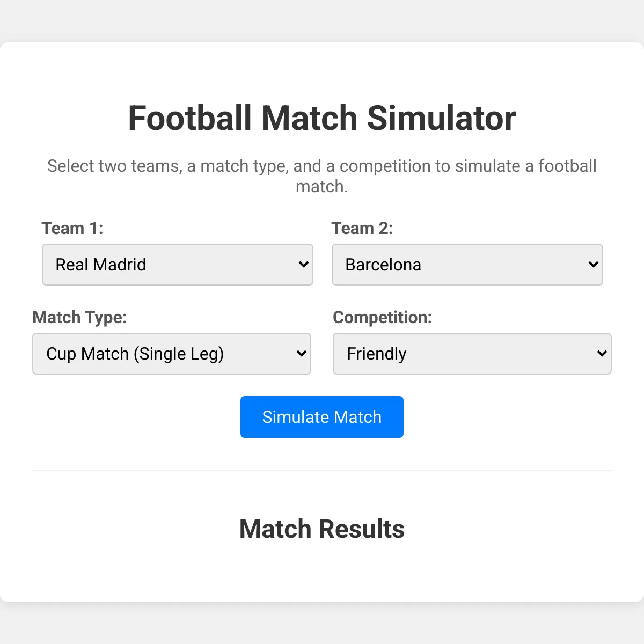Image resolution: width=644 pixels, height=644 pixels.
Task: Click the chevron arrow of Team 2 select
Action: [x=593, y=265]
